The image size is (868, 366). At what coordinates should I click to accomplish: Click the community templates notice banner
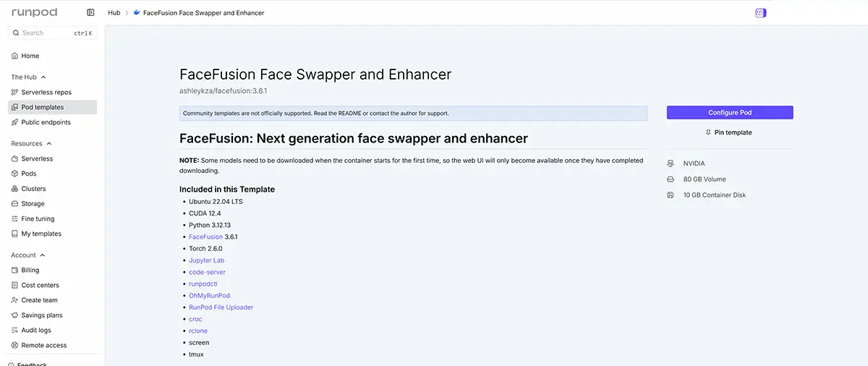click(413, 114)
